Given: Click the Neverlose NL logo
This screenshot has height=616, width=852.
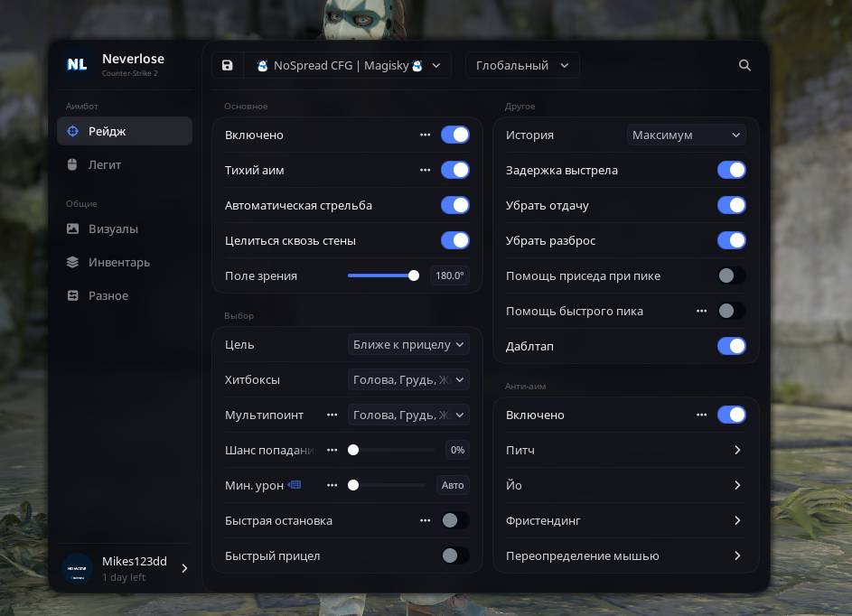Looking at the screenshot, I should (77, 65).
